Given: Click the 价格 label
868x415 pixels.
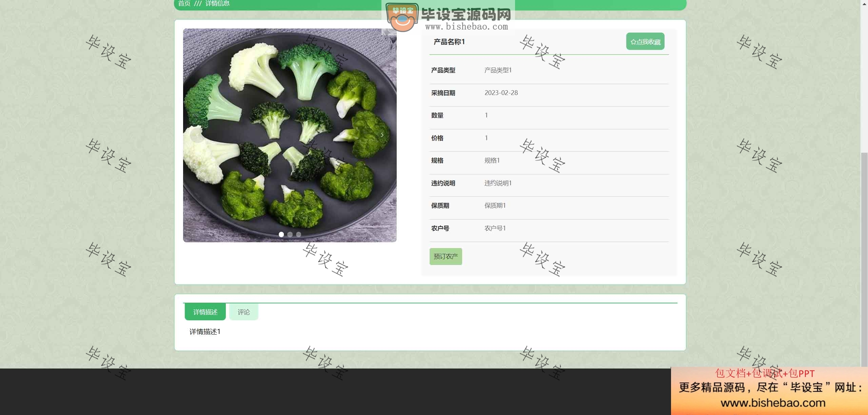Looking at the screenshot, I should 437,138.
